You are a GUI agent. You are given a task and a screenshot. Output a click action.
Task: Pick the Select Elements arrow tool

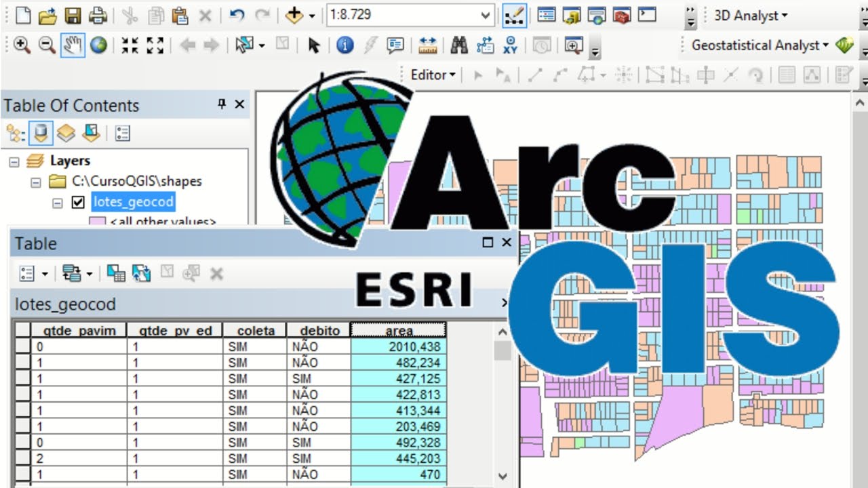313,45
